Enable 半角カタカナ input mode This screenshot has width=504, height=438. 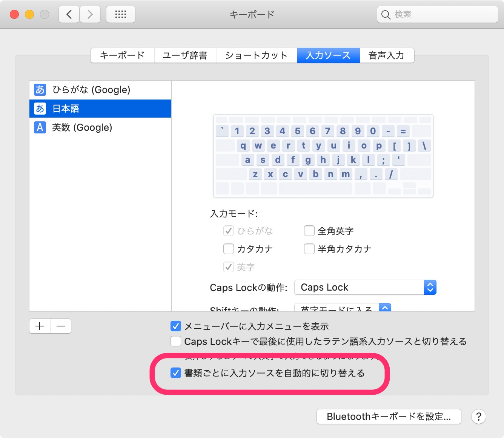coord(309,249)
